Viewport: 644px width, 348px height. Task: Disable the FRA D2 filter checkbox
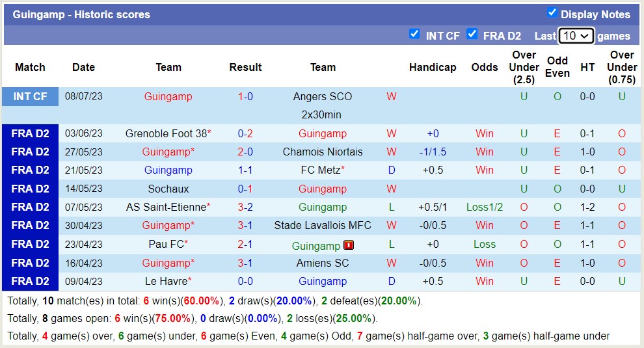pyautogui.click(x=472, y=34)
